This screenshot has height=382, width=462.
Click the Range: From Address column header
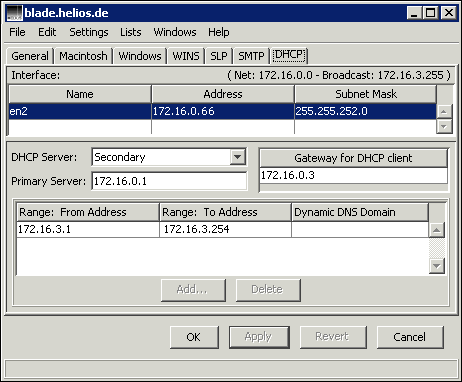[88, 212]
